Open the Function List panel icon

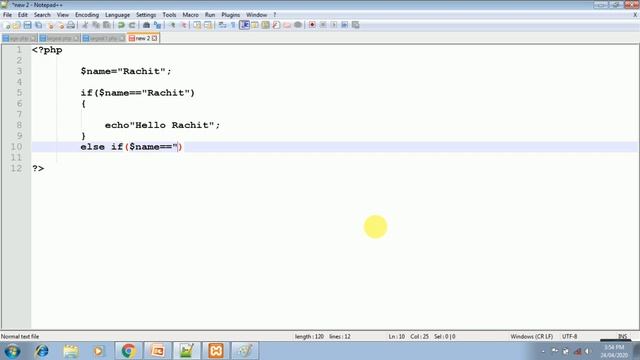tap(276, 25)
